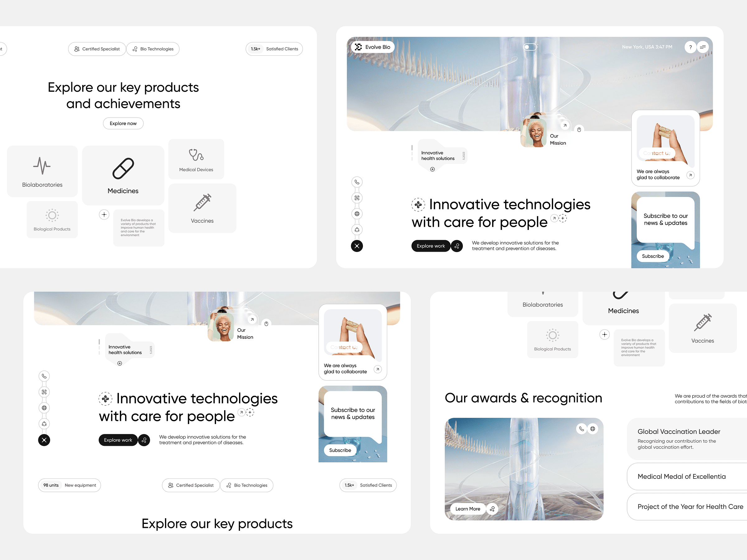This screenshot has width=747, height=560.
Task: Expand the Our Mission card panel
Action: click(565, 125)
